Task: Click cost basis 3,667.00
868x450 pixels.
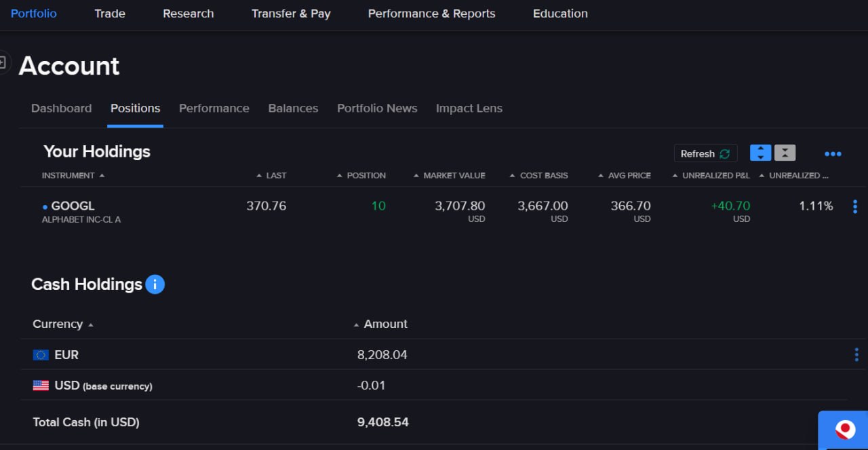Action: [x=542, y=206]
